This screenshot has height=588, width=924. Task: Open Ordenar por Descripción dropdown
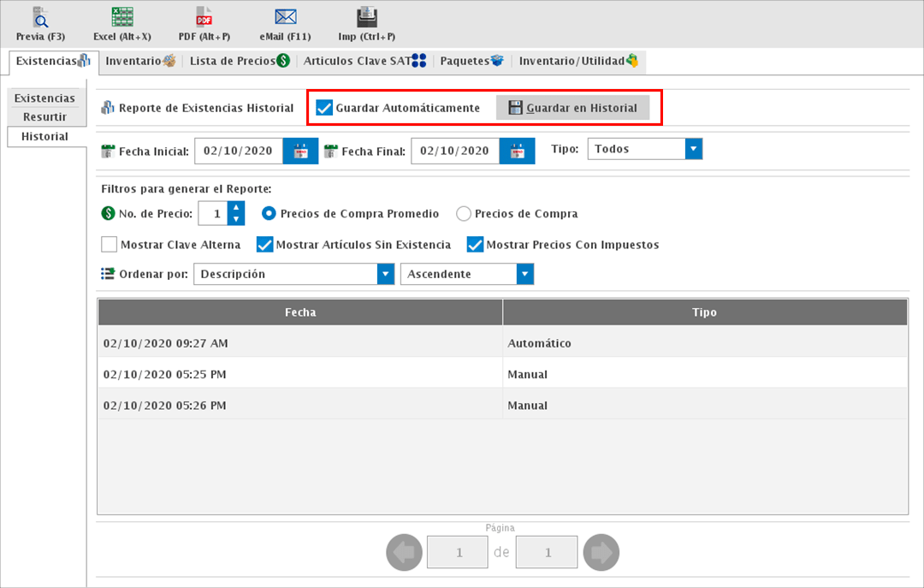(384, 274)
